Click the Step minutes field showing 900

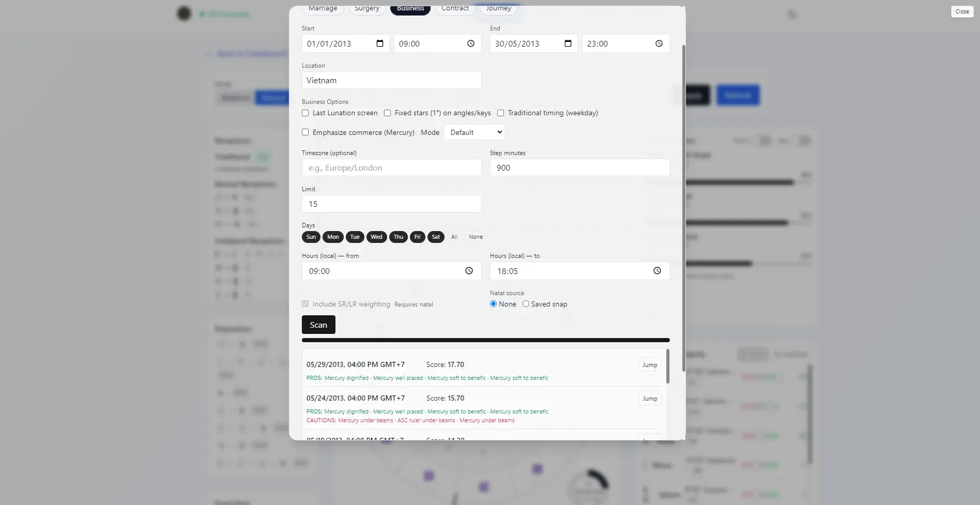(580, 167)
